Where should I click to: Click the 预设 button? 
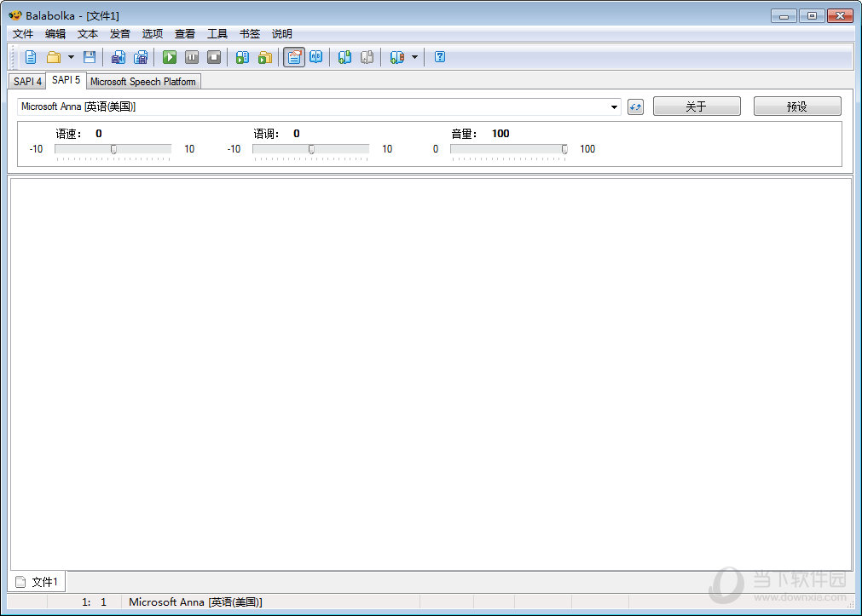[x=797, y=107]
